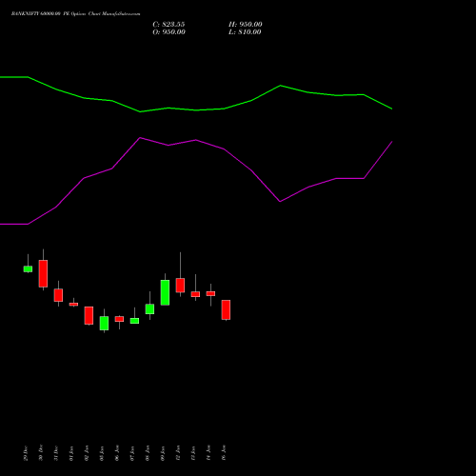
Task: Click the high value H: 950.00
Action: 246,25
